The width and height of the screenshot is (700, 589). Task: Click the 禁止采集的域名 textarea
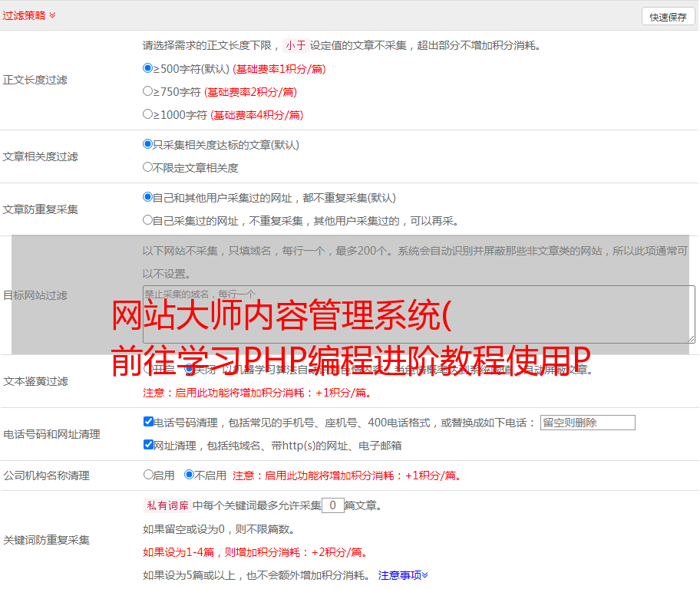(x=419, y=314)
